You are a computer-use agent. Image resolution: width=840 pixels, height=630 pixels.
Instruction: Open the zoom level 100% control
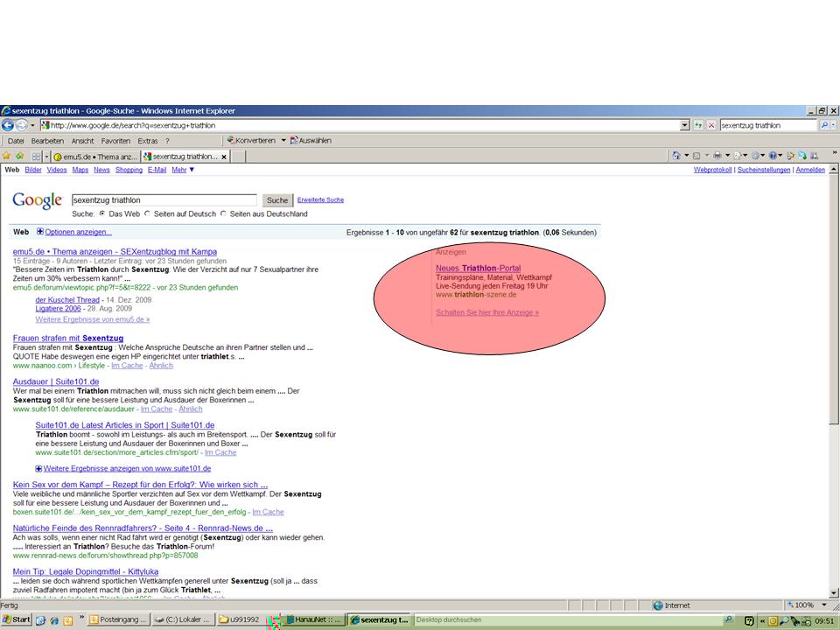[806, 605]
